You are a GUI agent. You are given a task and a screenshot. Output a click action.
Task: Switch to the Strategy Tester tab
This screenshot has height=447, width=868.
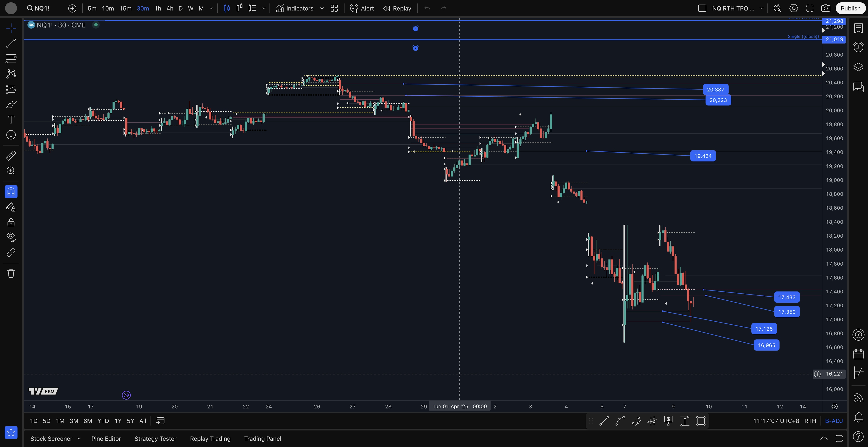click(155, 439)
